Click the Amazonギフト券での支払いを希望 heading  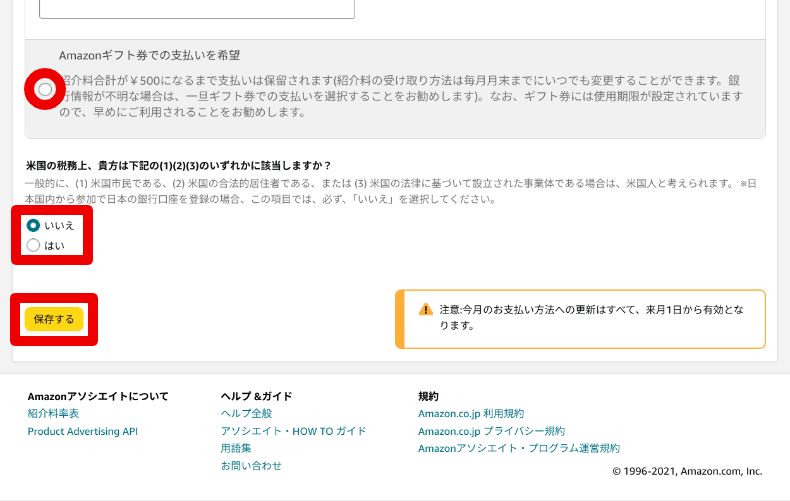[x=150, y=55]
